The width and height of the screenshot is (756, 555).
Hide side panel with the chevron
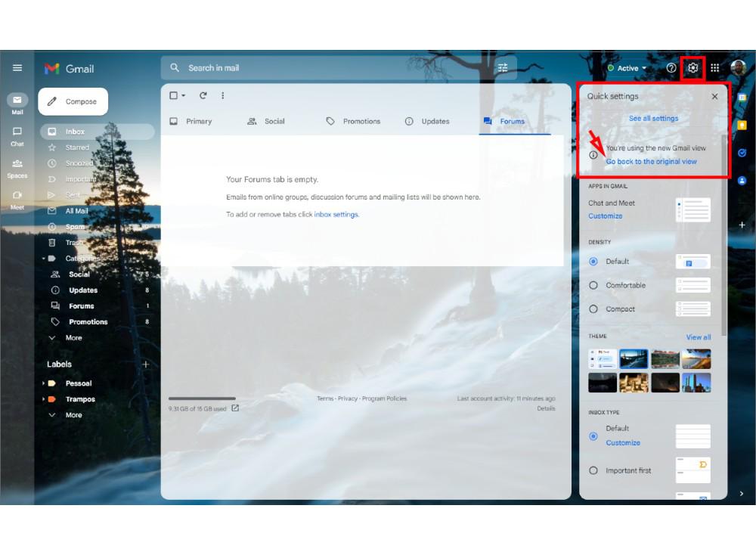[742, 493]
